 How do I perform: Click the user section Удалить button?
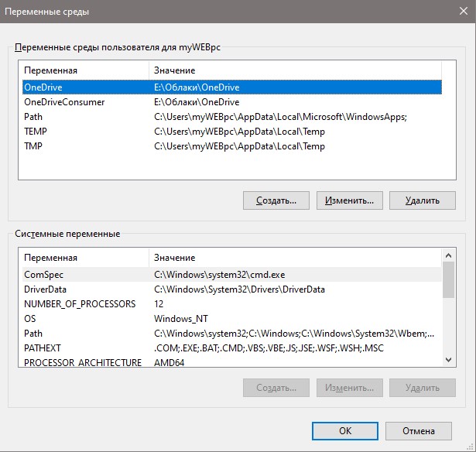[x=423, y=200]
